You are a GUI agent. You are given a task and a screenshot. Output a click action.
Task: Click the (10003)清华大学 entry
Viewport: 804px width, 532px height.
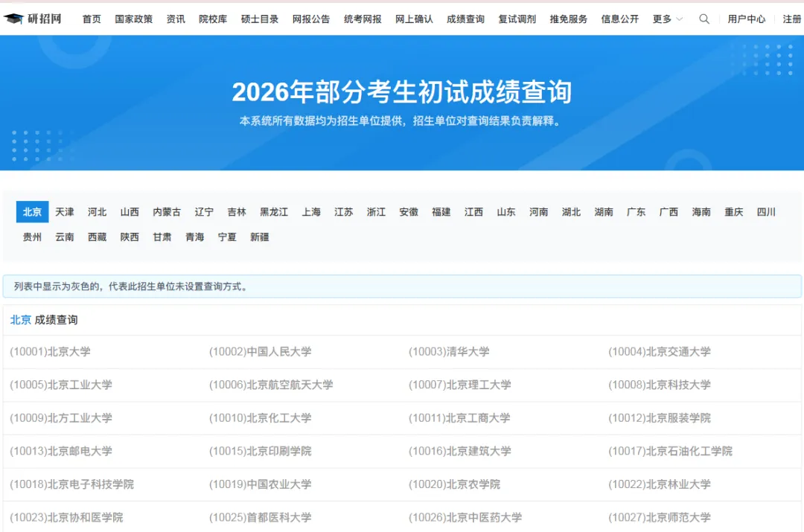coord(449,352)
